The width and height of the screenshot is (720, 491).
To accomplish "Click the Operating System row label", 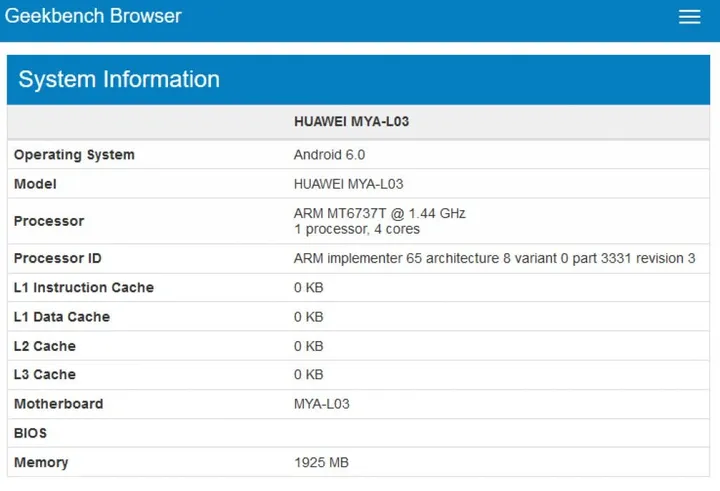I will coord(74,155).
